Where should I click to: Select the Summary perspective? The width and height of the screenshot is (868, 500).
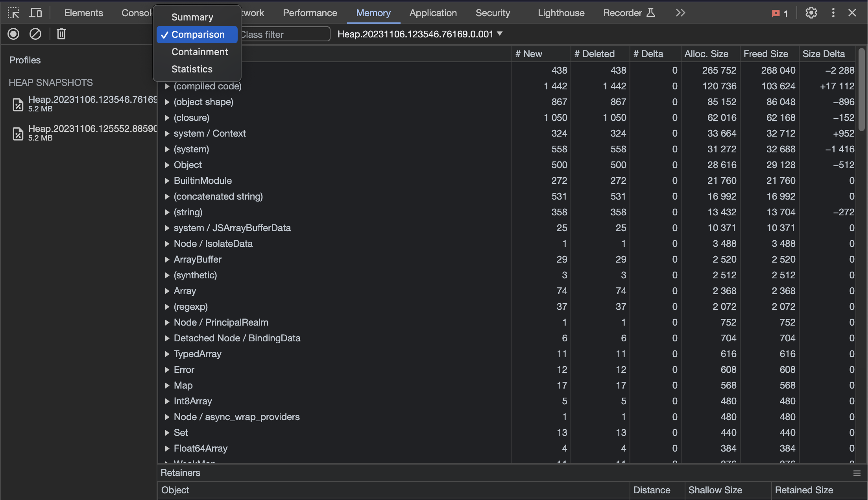pos(192,17)
